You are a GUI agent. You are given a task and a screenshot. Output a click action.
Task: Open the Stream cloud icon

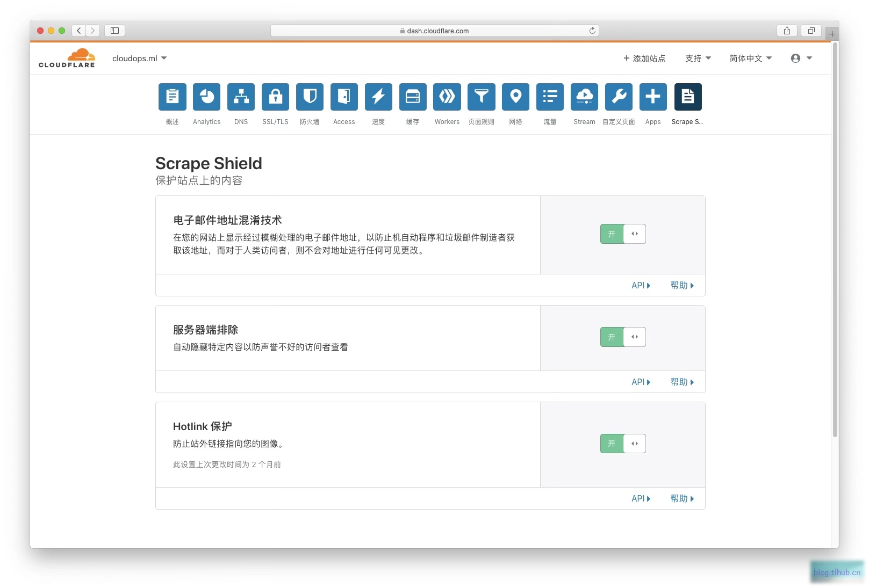click(x=584, y=97)
